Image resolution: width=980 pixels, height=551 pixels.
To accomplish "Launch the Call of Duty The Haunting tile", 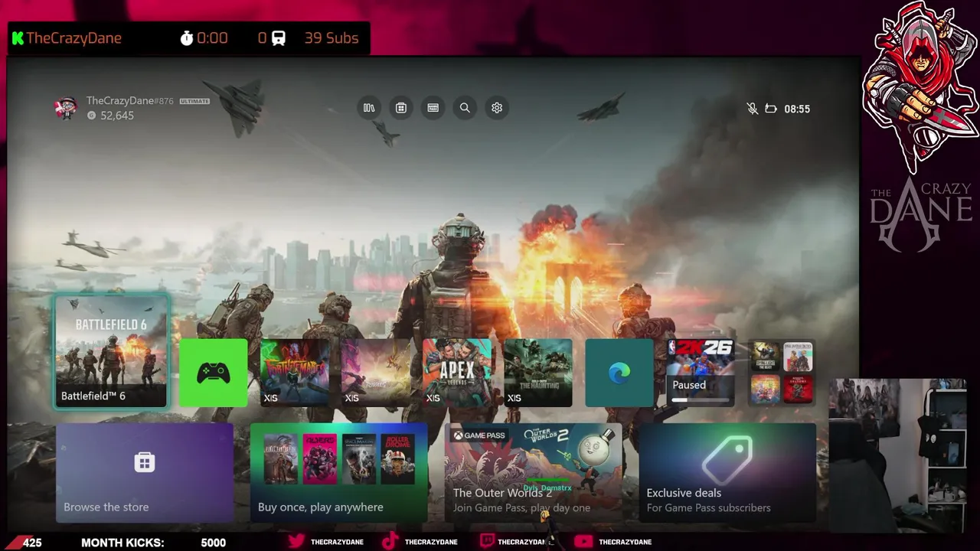I will 538,373.
